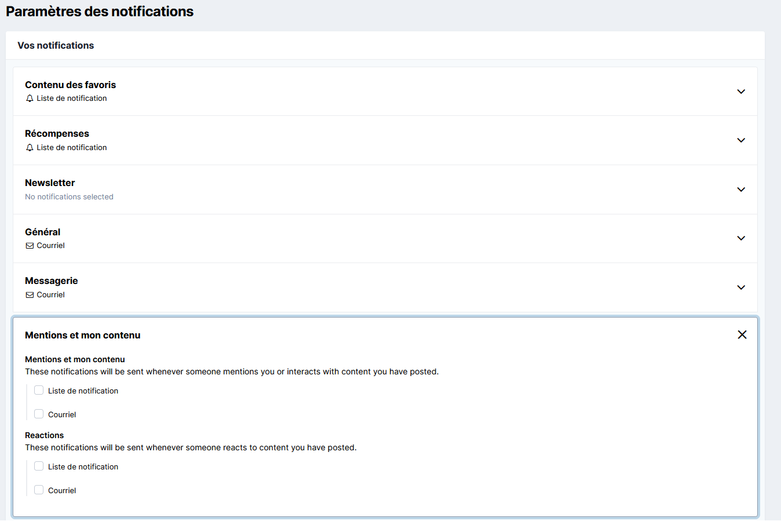Click the envelope icon under Général
Screen dimensions: 781x532
pyautogui.click(x=30, y=246)
